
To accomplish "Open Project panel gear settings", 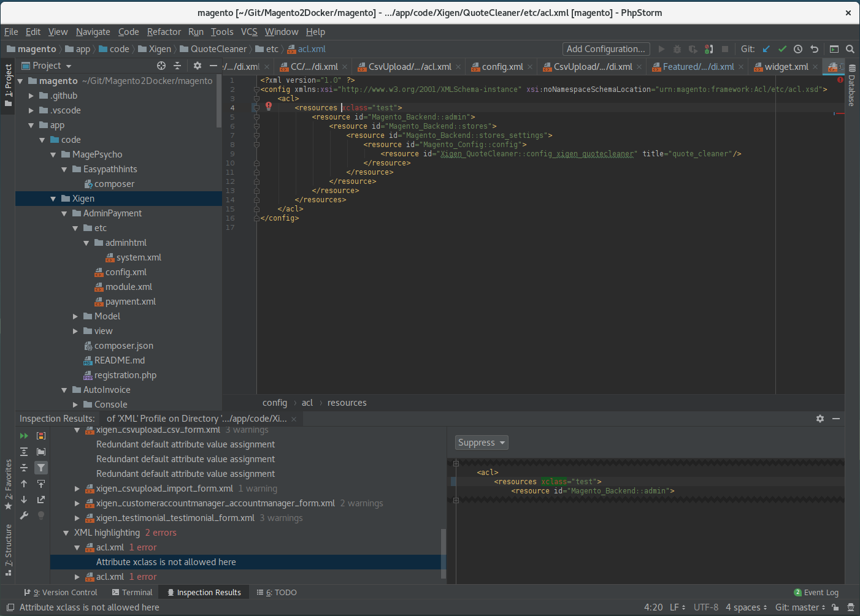I will [197, 66].
